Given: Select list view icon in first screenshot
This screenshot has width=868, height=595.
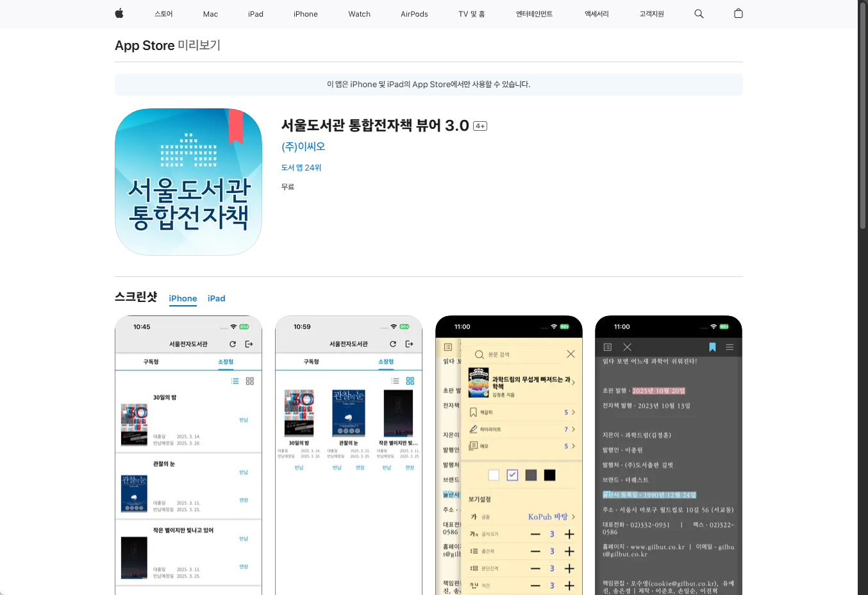Looking at the screenshot, I should click(x=235, y=381).
